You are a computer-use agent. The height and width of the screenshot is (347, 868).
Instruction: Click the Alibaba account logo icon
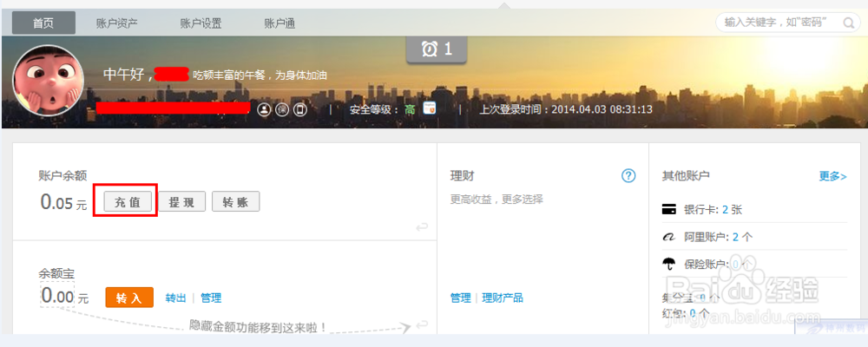[x=668, y=238]
